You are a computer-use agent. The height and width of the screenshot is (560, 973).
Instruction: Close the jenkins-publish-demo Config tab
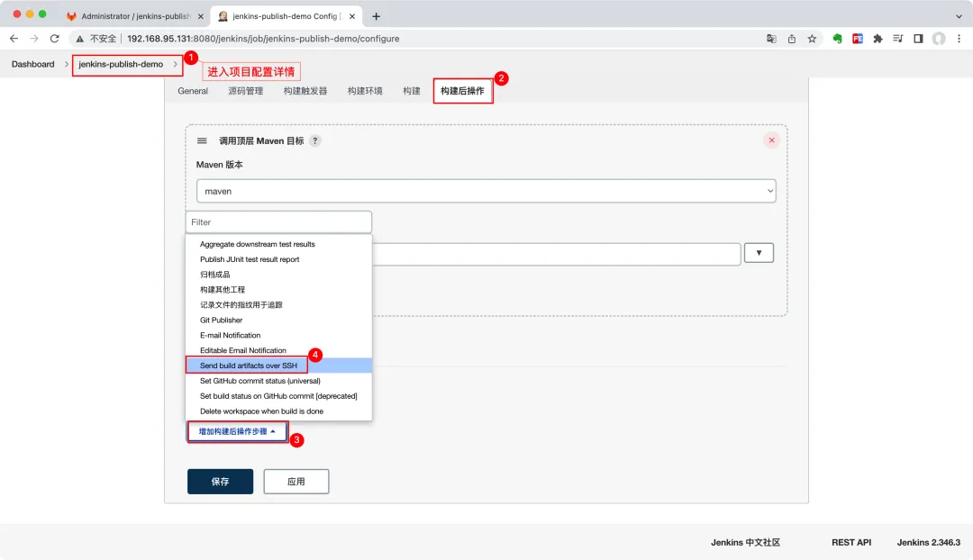pos(352,16)
